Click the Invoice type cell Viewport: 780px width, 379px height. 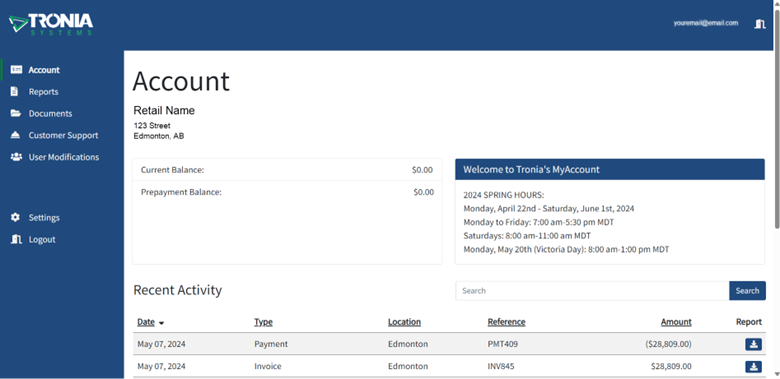click(x=268, y=367)
